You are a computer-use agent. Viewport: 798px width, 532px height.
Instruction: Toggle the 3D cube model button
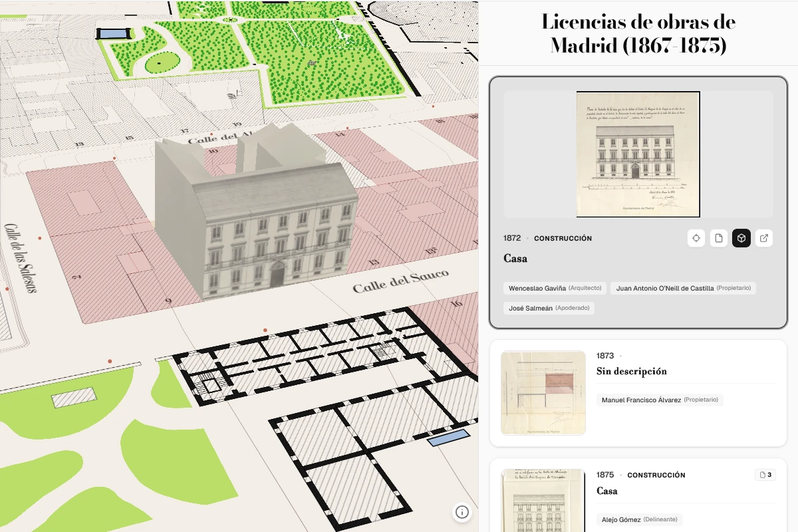[741, 238]
